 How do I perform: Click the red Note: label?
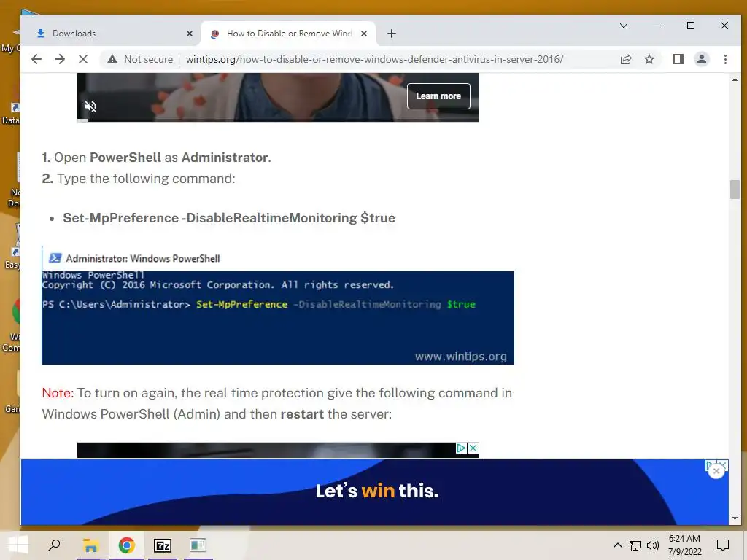pyautogui.click(x=58, y=393)
